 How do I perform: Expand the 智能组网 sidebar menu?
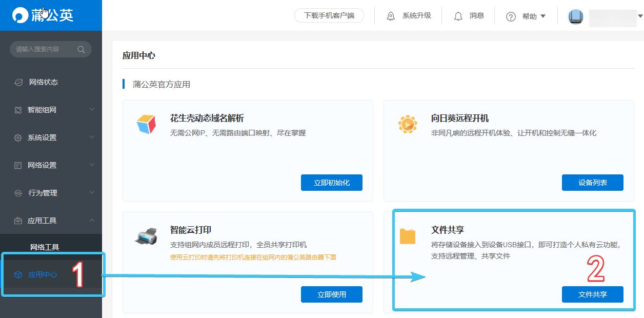coord(92,110)
